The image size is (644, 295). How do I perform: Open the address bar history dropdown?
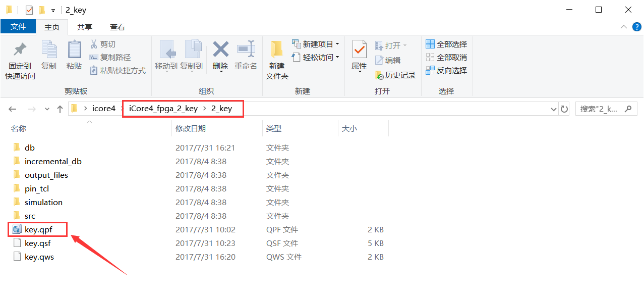553,109
